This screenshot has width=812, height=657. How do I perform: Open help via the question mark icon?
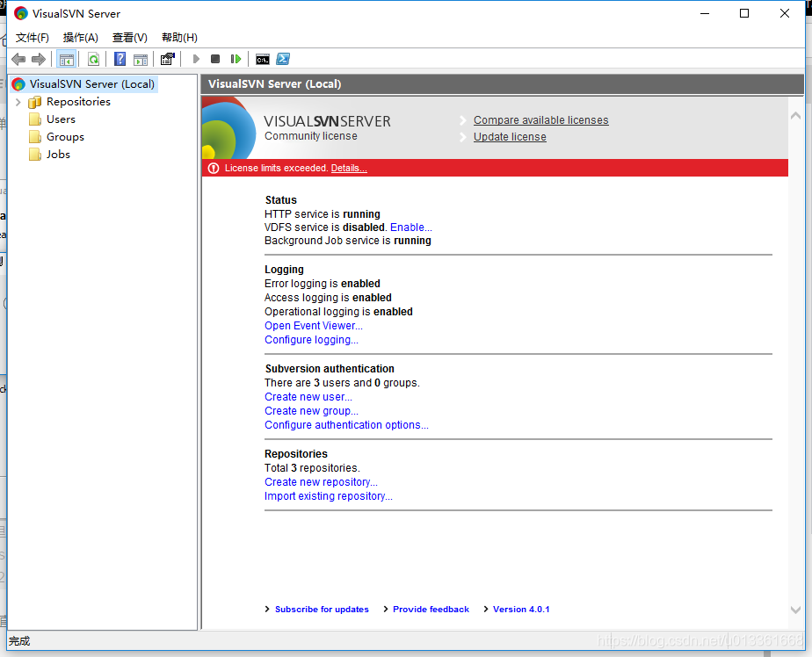(x=120, y=60)
